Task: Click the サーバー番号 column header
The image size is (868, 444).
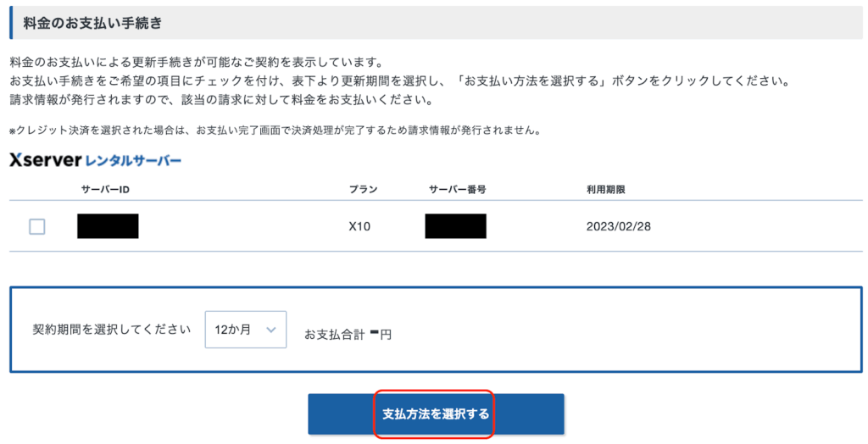Action: point(455,189)
